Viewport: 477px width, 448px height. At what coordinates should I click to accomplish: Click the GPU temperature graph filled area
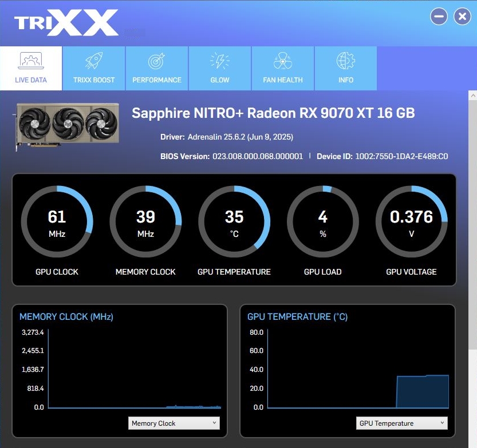pyautogui.click(x=423, y=392)
